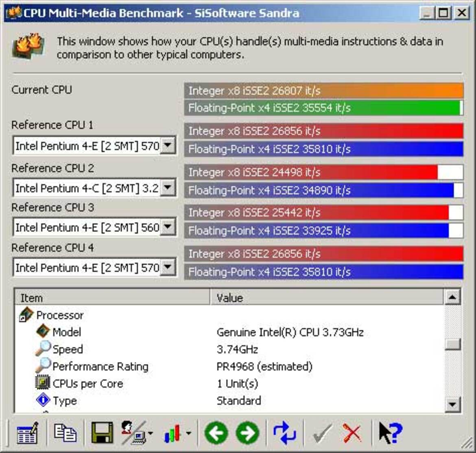This screenshot has height=453, width=476.
Task: Click Reference CPU 4 blue Floating-Point 35810 bar
Action: coord(323,271)
